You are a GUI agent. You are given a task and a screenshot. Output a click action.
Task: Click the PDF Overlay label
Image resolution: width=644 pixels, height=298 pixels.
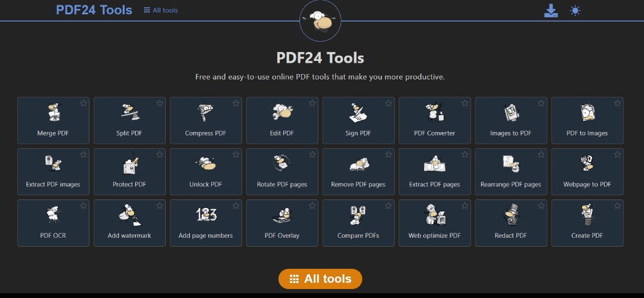click(x=282, y=235)
